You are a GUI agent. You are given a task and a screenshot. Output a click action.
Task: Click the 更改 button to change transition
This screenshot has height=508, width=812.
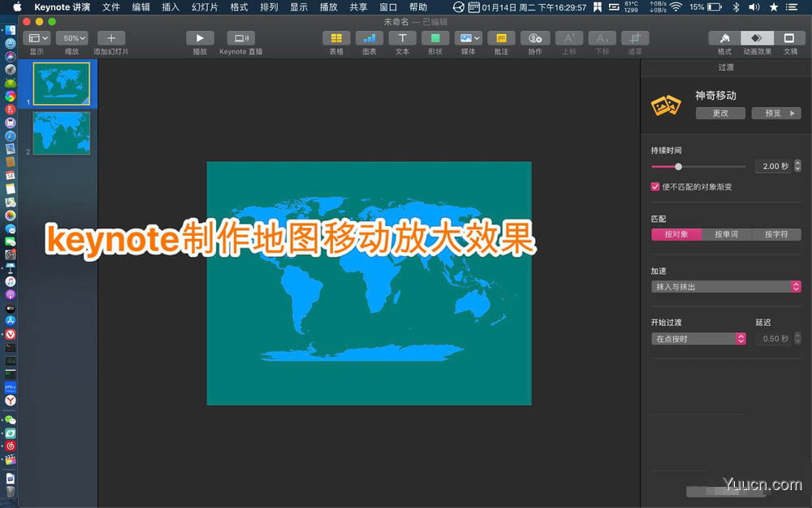click(720, 113)
